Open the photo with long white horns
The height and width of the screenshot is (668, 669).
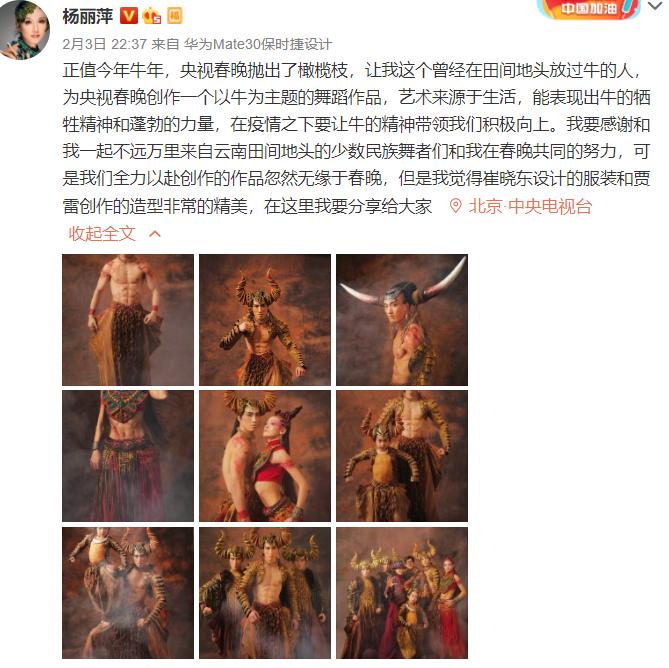402,320
